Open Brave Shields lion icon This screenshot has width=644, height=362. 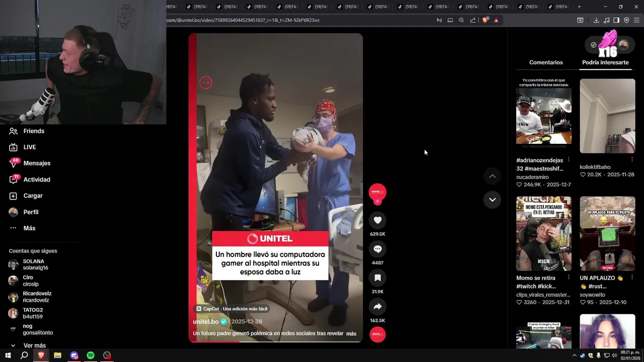[x=485, y=20]
